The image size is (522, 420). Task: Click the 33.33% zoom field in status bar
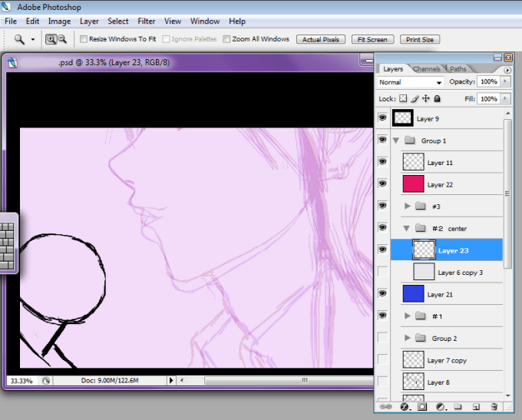[21, 381]
